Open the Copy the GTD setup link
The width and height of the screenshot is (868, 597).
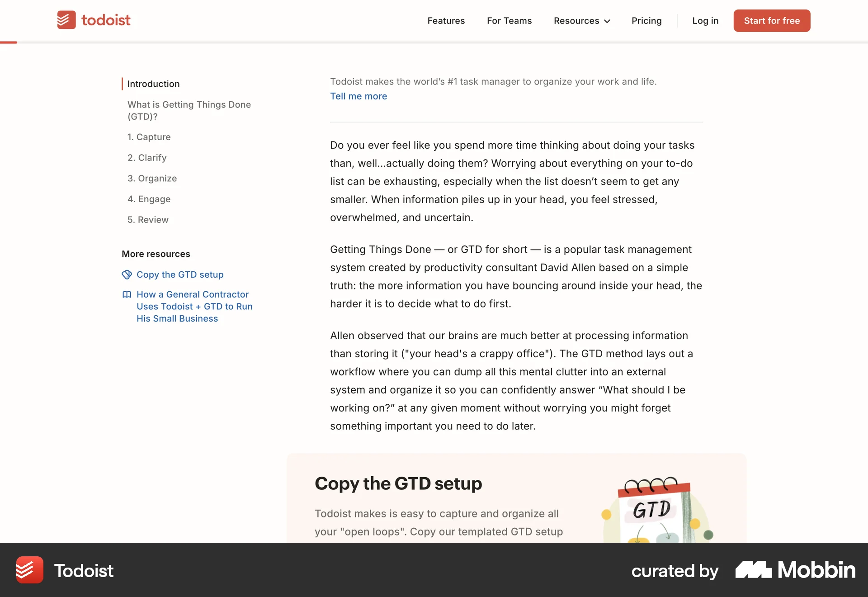click(x=180, y=275)
